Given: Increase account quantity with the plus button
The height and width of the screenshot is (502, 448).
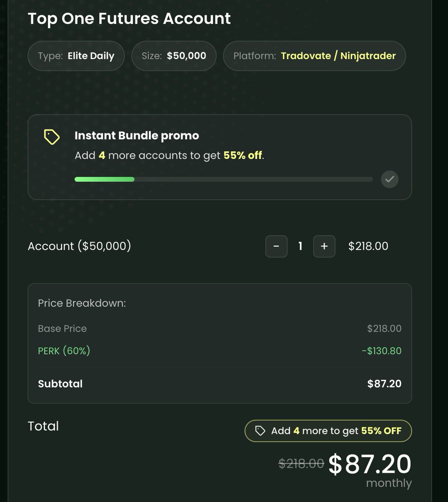Looking at the screenshot, I should tap(324, 246).
